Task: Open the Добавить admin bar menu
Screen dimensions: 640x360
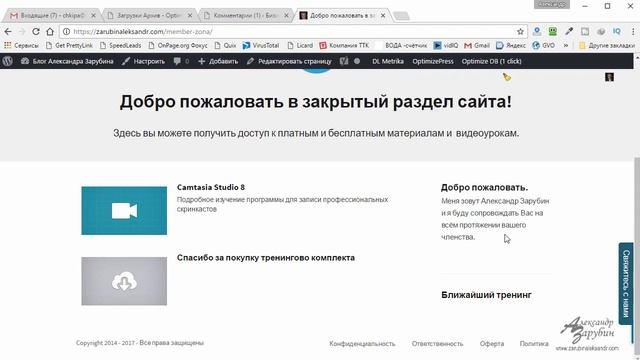Action: (x=218, y=61)
